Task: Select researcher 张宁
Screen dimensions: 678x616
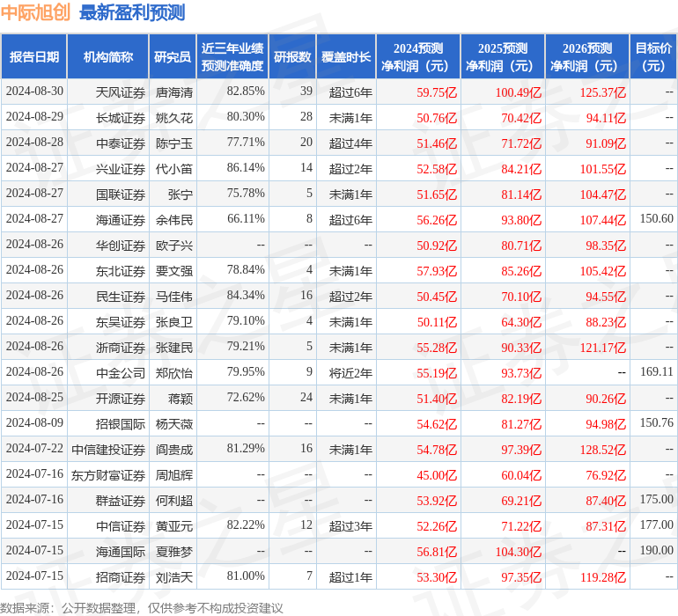Action: pyautogui.click(x=181, y=194)
